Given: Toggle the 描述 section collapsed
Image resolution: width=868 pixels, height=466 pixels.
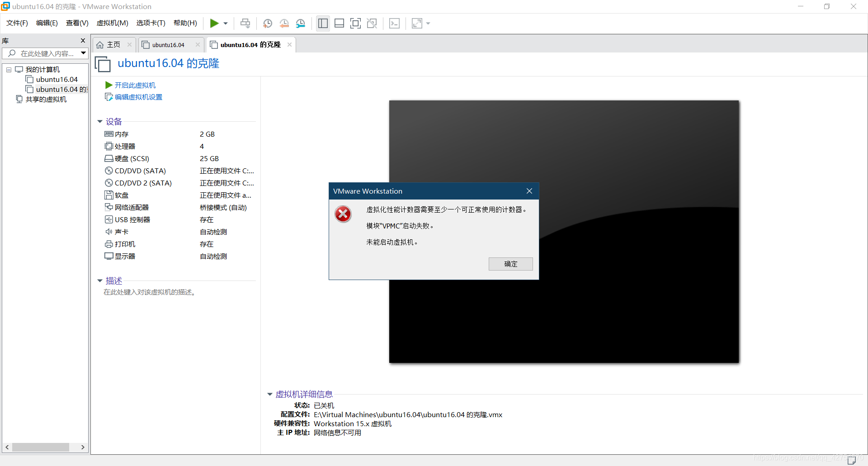Looking at the screenshot, I should (100, 281).
